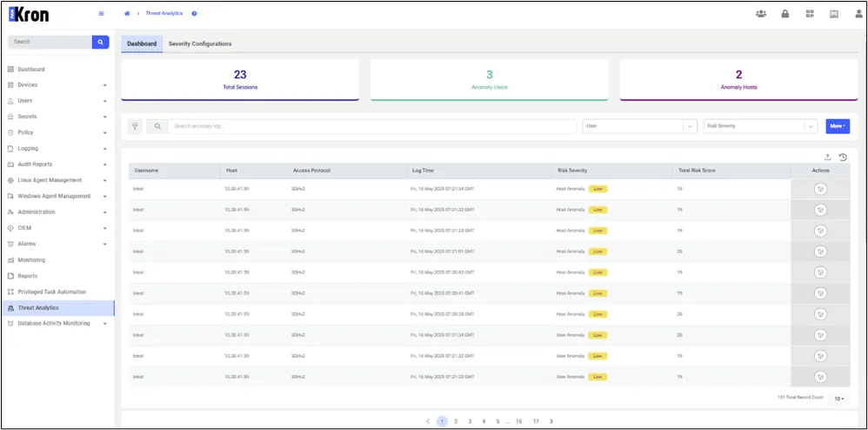This screenshot has height=430, width=868.
Task: Open actions icon for 07:21:01 row
Action: coord(820,252)
